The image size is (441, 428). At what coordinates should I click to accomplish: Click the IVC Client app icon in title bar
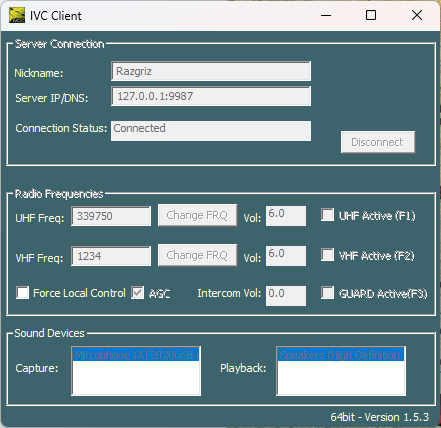coord(17,15)
